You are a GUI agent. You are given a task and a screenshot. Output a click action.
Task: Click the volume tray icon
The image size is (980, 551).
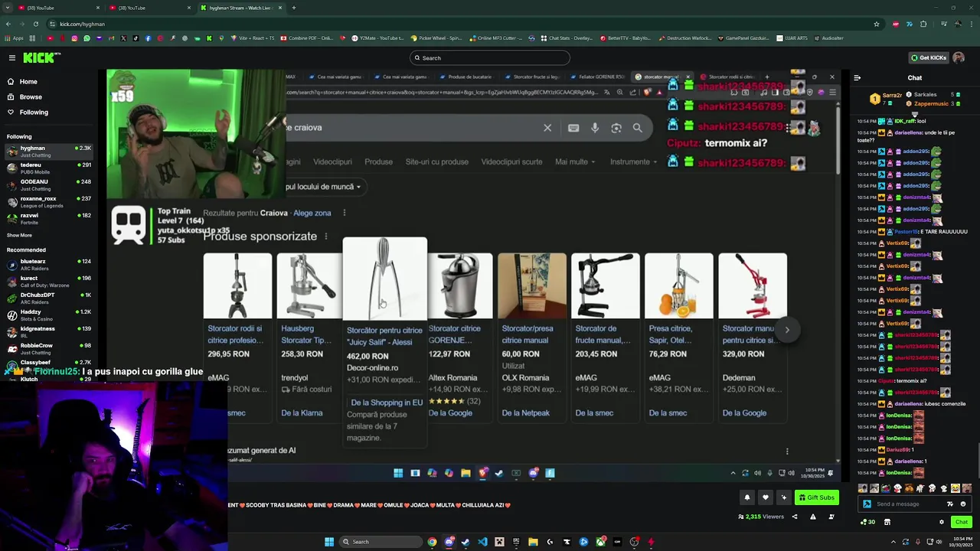[939, 542]
